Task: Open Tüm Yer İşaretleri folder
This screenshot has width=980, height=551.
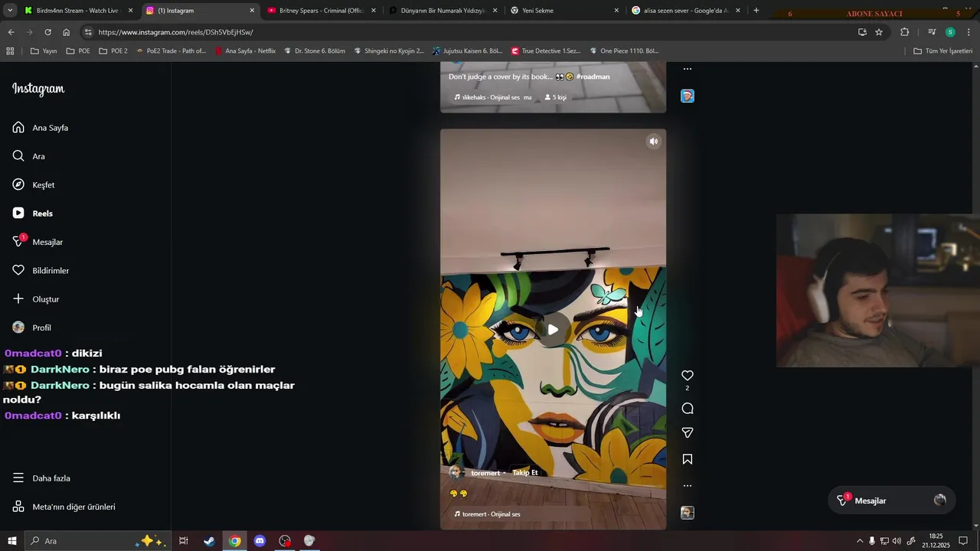Action: 942,51
